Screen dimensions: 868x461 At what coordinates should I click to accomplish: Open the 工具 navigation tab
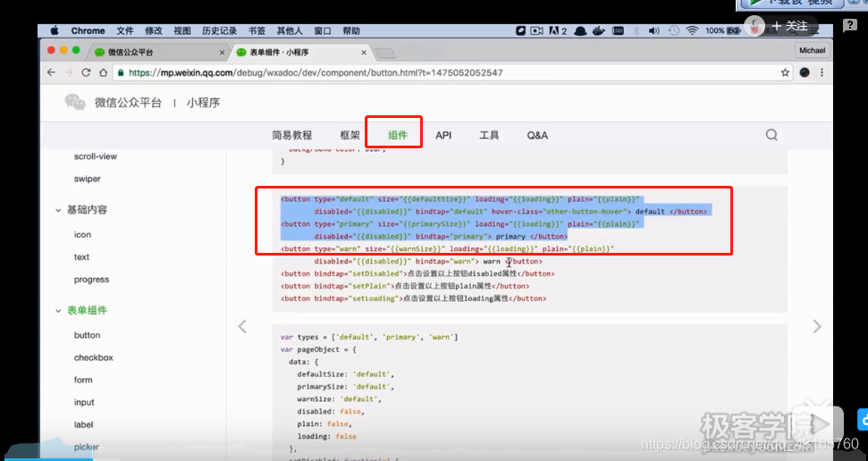(x=489, y=135)
